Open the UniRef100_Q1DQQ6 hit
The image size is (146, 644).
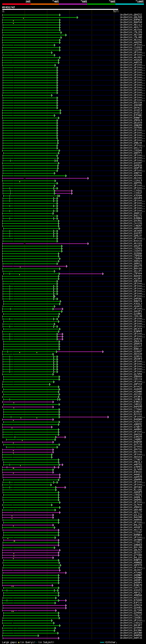click(131, 254)
